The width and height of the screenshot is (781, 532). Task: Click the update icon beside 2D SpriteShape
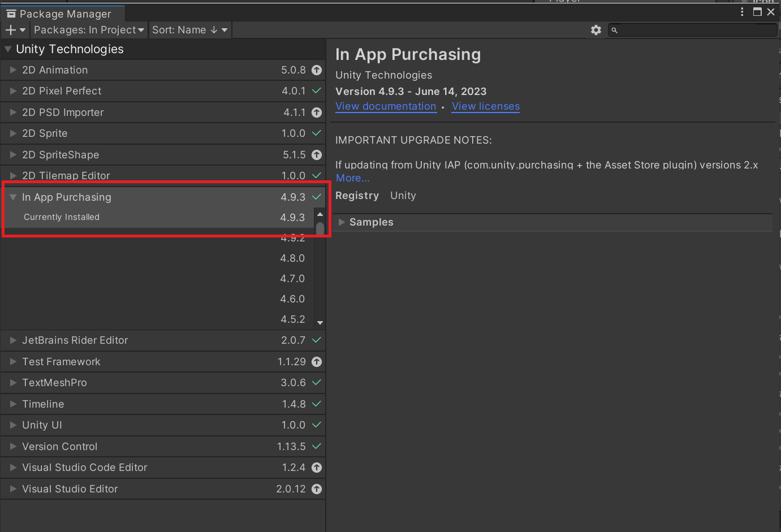point(317,155)
